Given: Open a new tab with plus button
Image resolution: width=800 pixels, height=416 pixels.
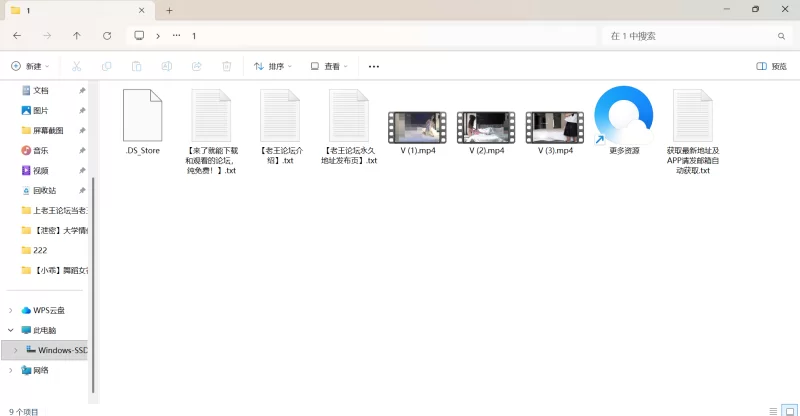Looking at the screenshot, I should (x=169, y=10).
